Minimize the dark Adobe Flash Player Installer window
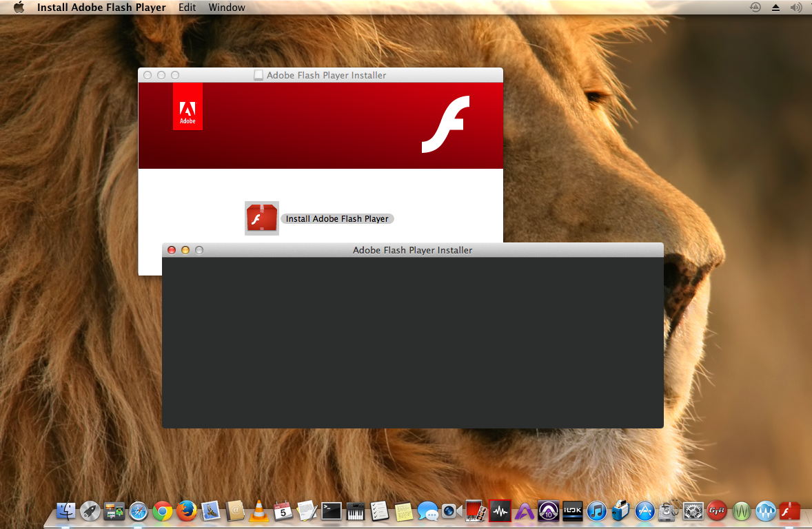812x529 pixels. tap(185, 251)
